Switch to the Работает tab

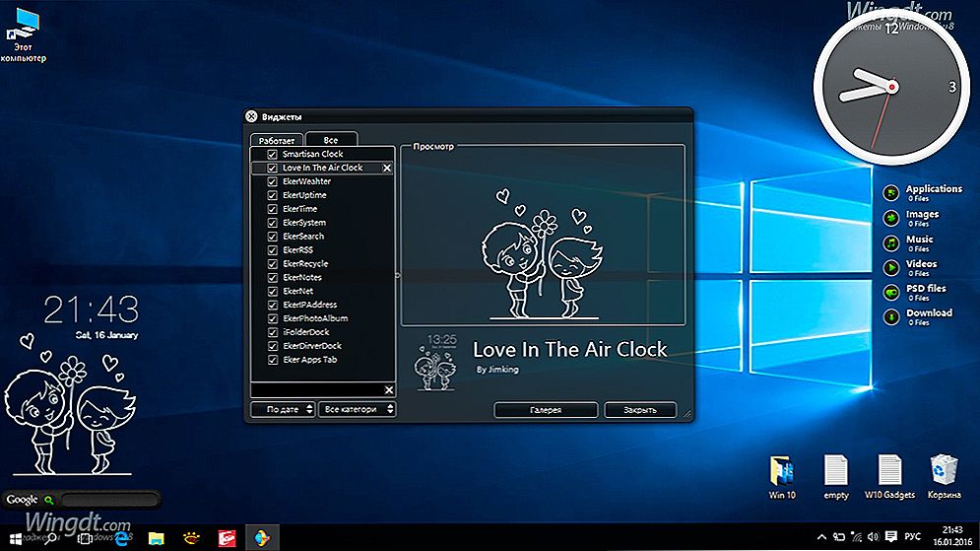click(276, 140)
